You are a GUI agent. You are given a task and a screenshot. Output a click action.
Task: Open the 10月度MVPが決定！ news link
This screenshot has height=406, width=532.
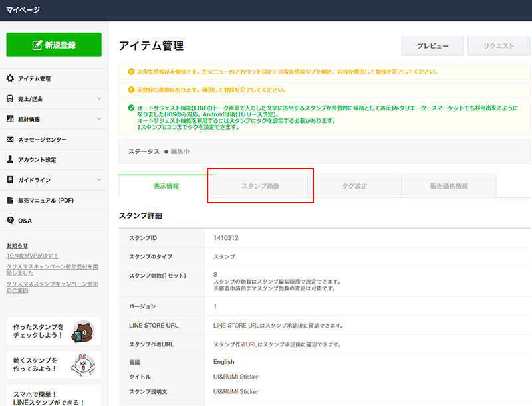click(x=33, y=256)
